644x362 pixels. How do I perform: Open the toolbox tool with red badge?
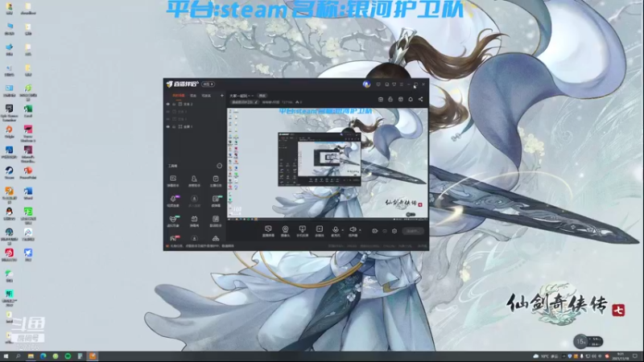coord(173,238)
